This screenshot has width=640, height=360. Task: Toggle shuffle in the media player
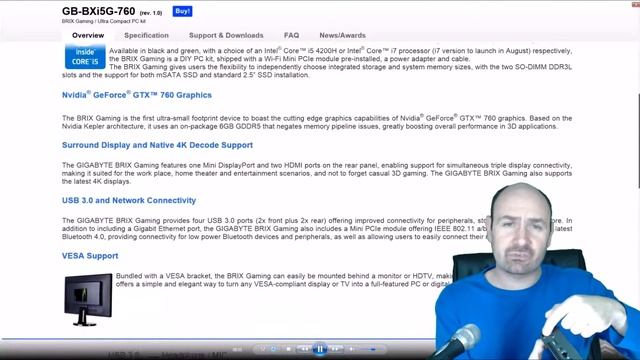[263, 349]
